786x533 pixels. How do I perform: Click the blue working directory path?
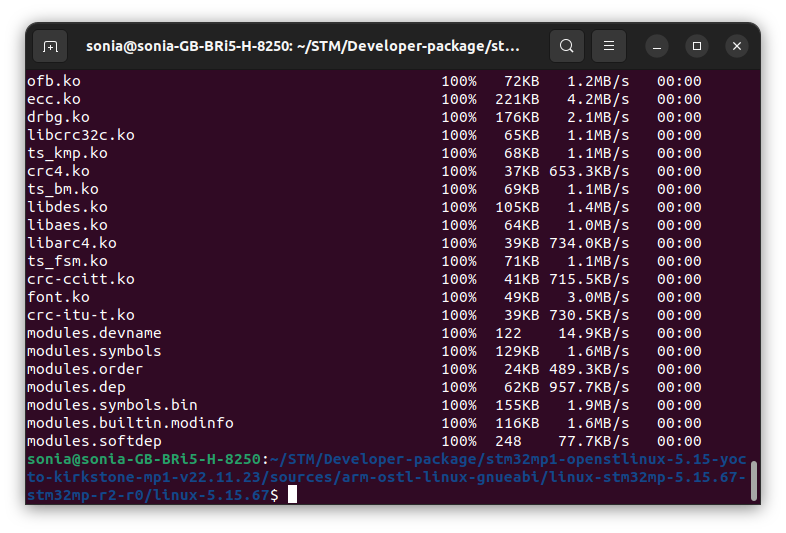(x=386, y=477)
